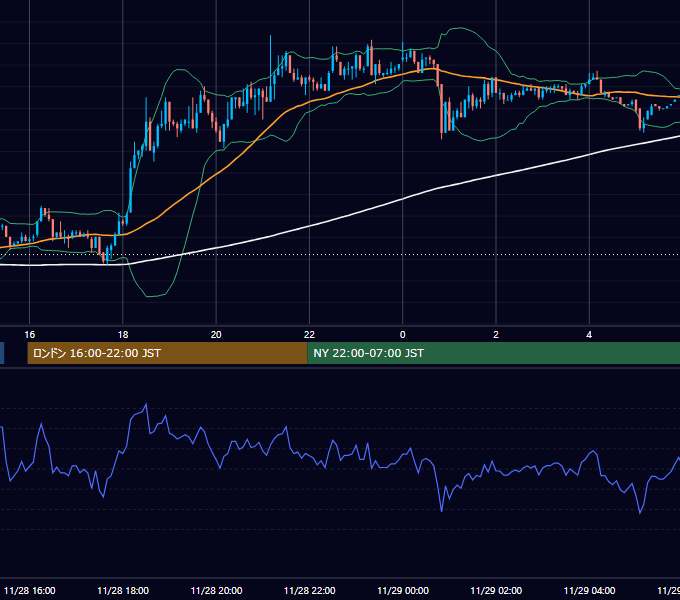
Task: Click the 11/28 22:00 date label
Action: (309, 590)
